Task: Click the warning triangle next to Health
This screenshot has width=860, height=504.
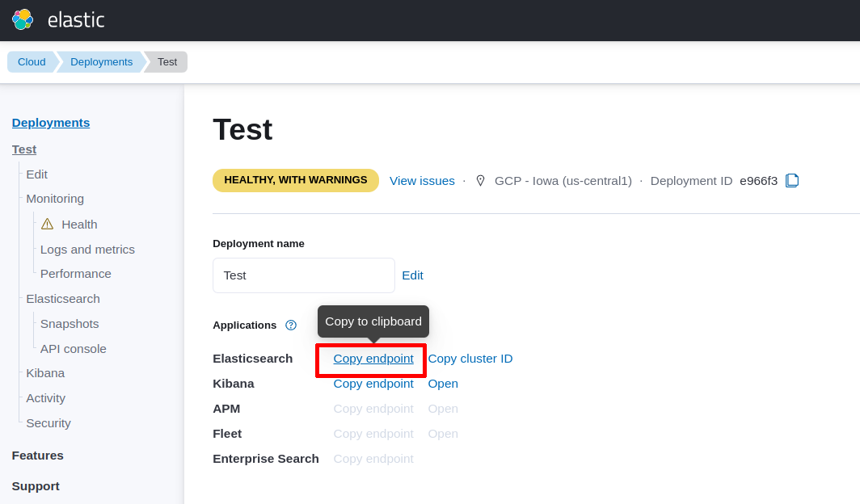Action: [x=48, y=224]
